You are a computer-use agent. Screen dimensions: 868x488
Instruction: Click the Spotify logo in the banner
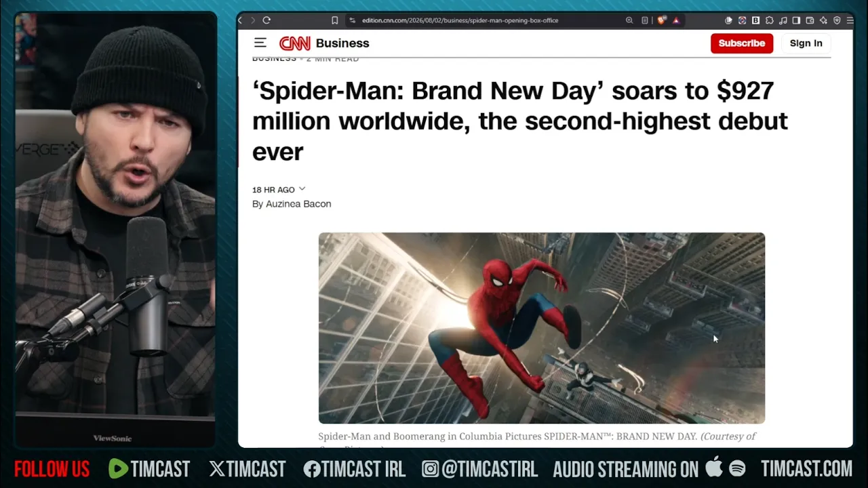(737, 468)
